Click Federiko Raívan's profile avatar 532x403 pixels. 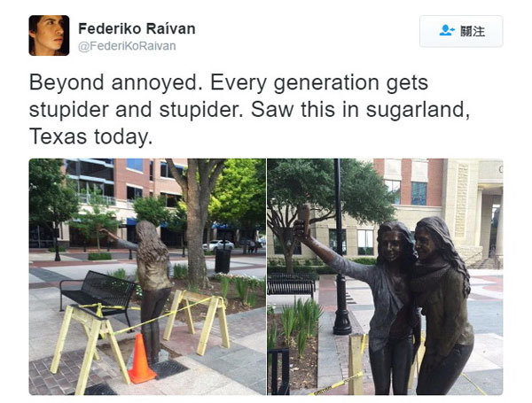[49, 35]
